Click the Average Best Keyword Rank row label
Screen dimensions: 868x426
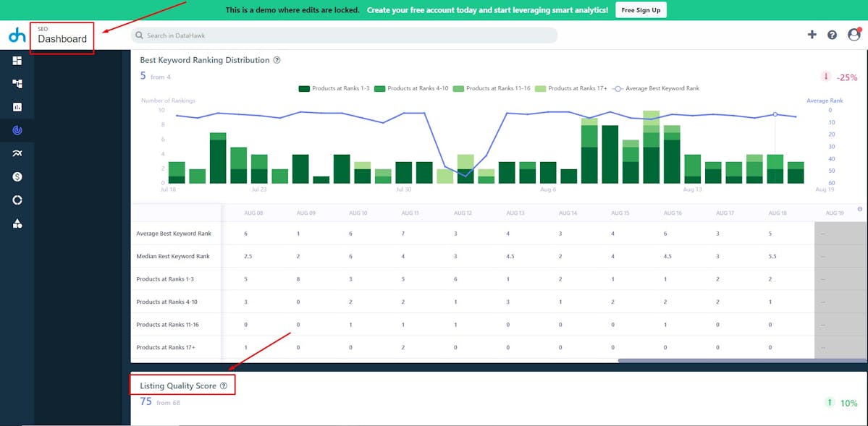pos(174,234)
